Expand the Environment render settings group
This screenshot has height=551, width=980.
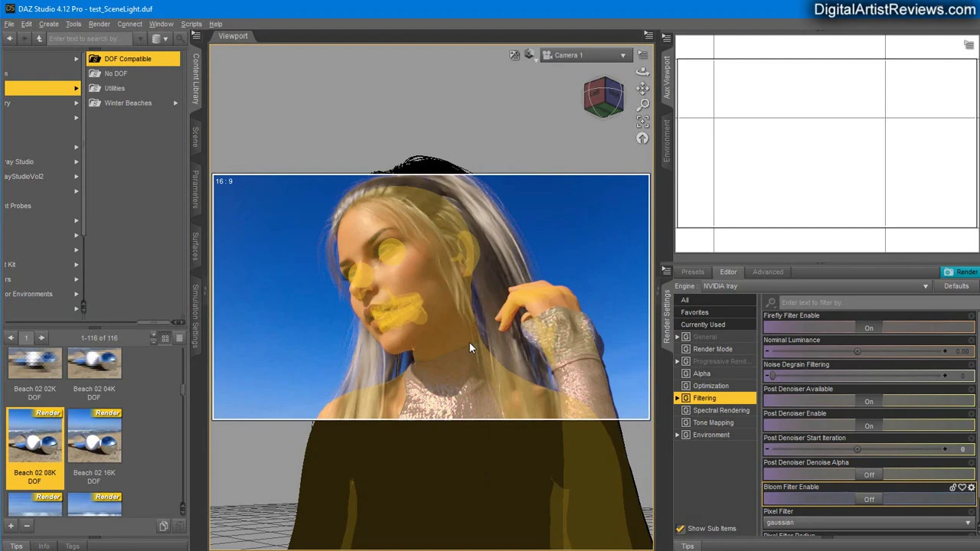click(678, 435)
